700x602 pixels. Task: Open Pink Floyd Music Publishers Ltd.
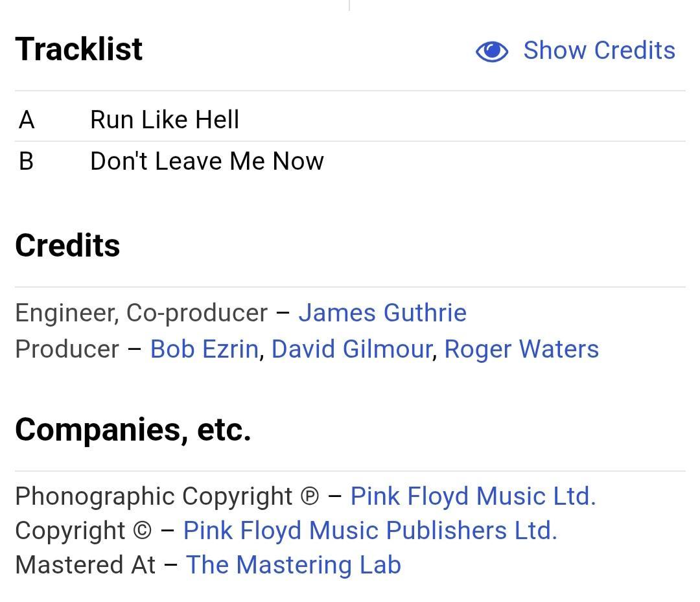pyautogui.click(x=369, y=531)
